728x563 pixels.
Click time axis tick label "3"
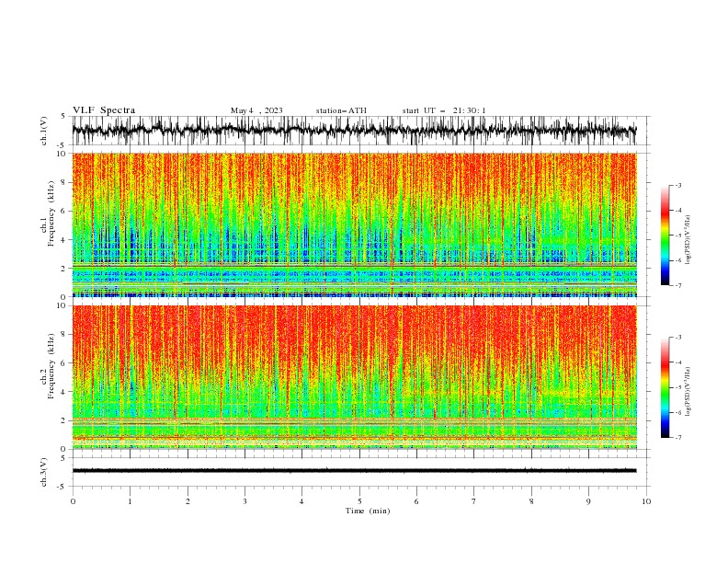pyautogui.click(x=245, y=501)
